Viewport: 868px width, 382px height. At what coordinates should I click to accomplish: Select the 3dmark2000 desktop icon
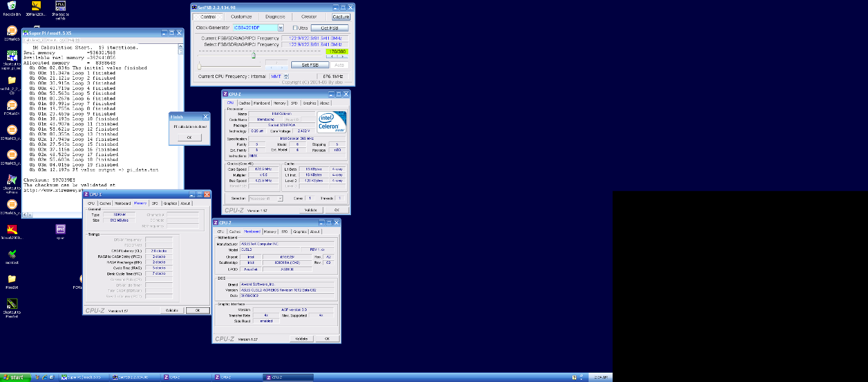12,232
